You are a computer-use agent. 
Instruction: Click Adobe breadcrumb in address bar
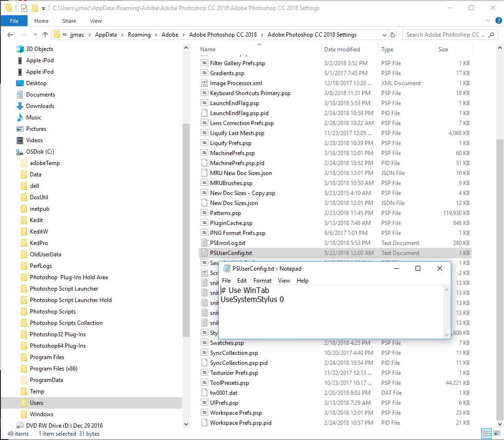click(170, 35)
